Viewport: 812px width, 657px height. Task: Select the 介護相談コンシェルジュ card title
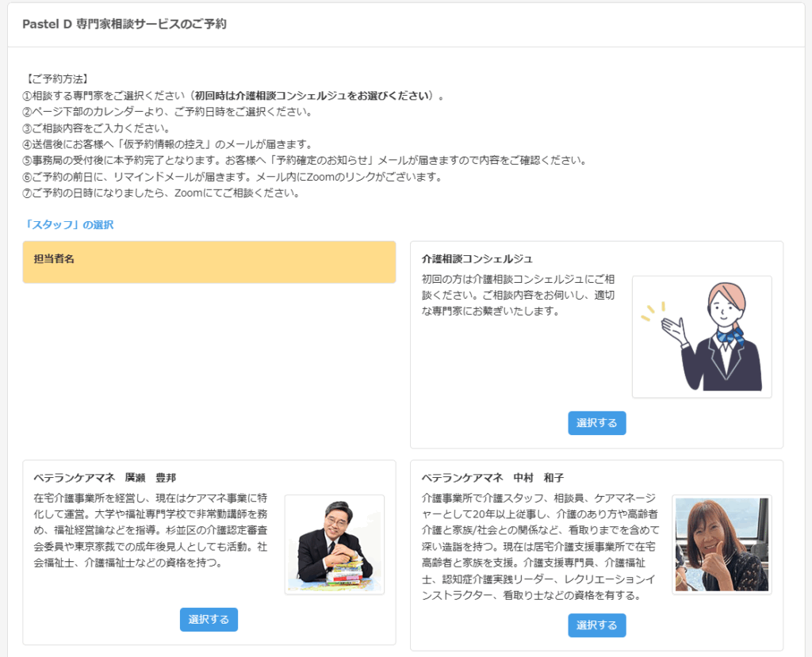[x=477, y=259]
